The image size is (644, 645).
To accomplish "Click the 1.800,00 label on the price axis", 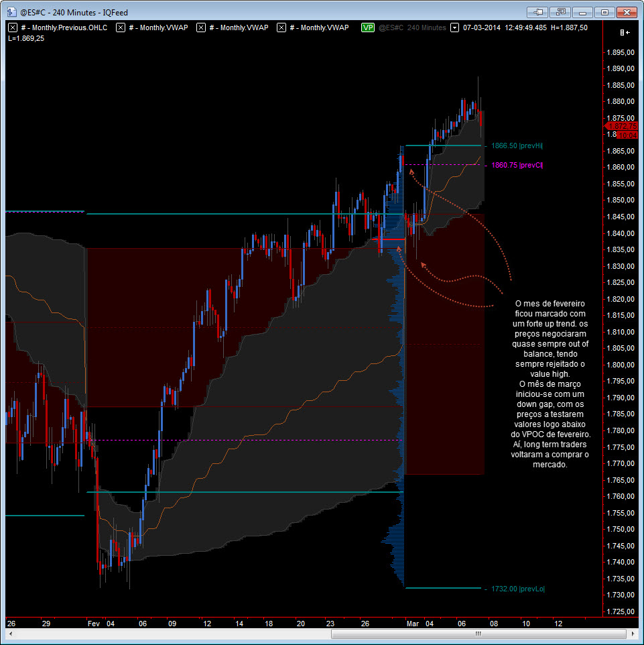I will coord(621,365).
